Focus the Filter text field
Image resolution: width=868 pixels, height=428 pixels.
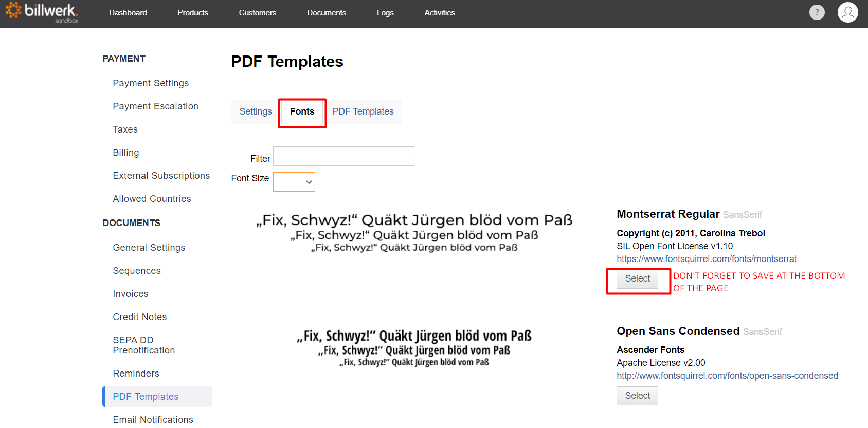(343, 156)
